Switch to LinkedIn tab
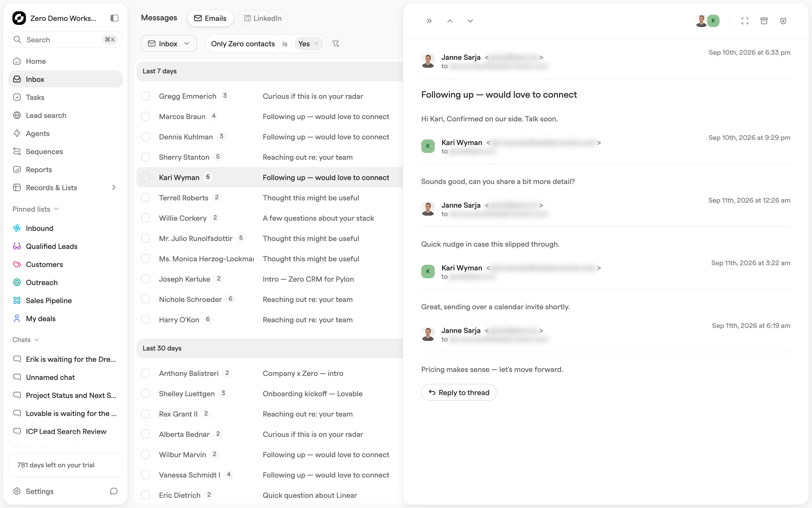 click(x=262, y=18)
